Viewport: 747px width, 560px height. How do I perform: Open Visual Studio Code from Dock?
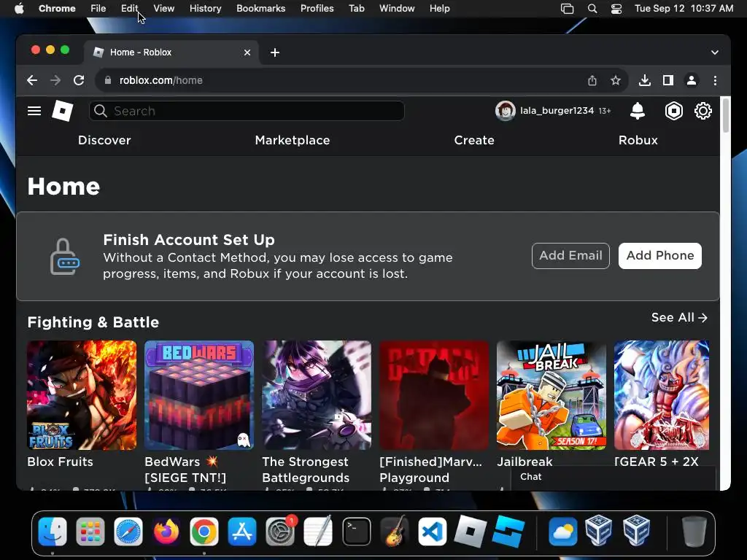(433, 532)
